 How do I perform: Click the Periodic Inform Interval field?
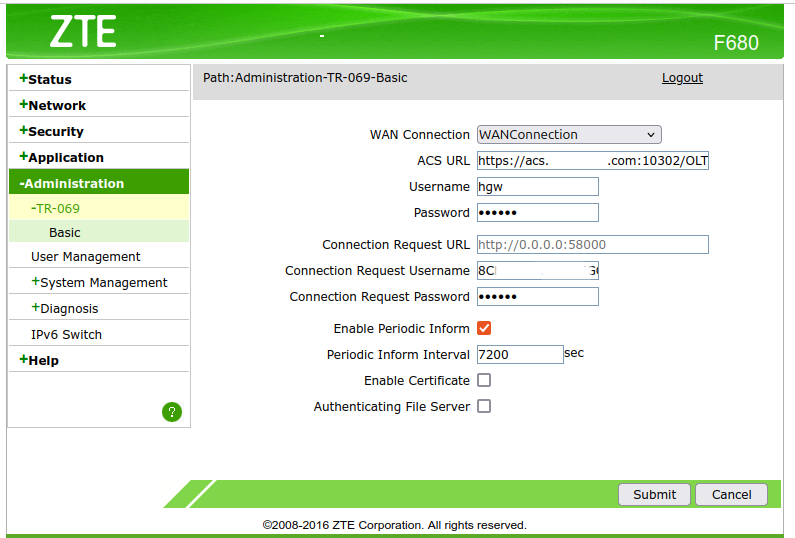point(520,354)
